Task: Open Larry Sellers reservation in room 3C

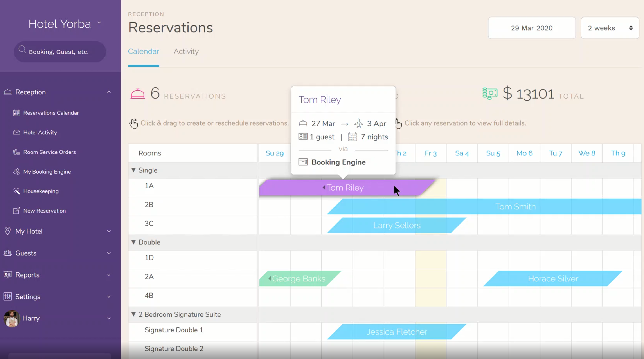Action: click(397, 225)
